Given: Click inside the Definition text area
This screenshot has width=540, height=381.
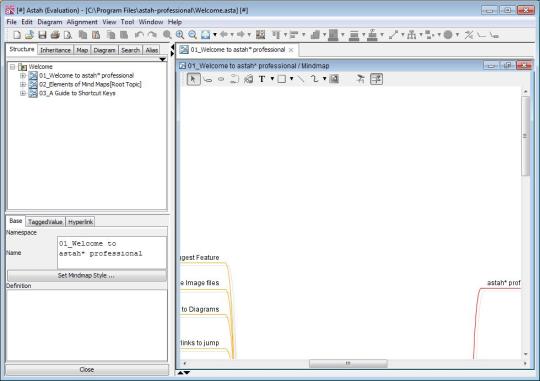Looking at the screenshot, I should click(87, 326).
